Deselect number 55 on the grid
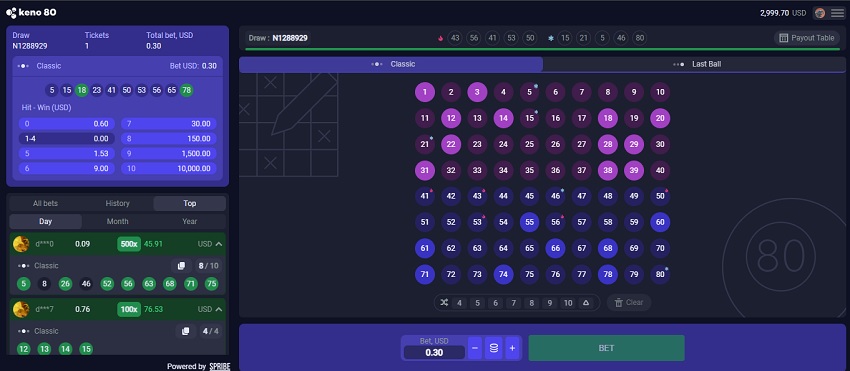This screenshot has width=850, height=371. click(x=530, y=222)
